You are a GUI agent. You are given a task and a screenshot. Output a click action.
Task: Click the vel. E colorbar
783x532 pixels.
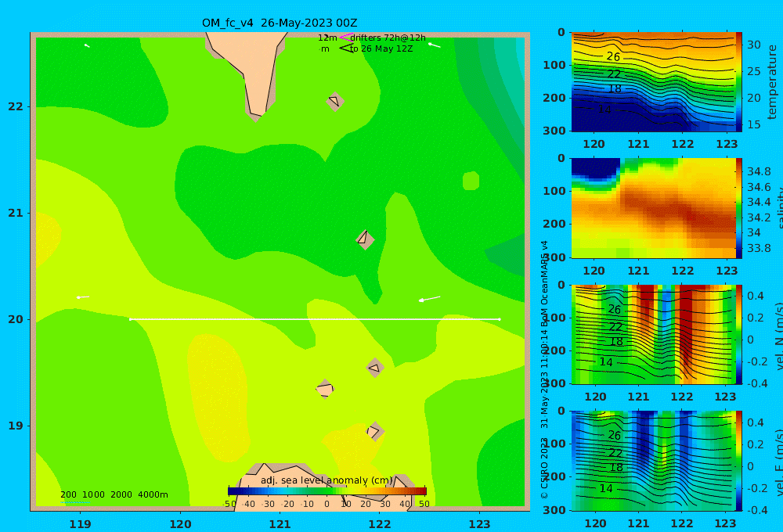click(739, 461)
